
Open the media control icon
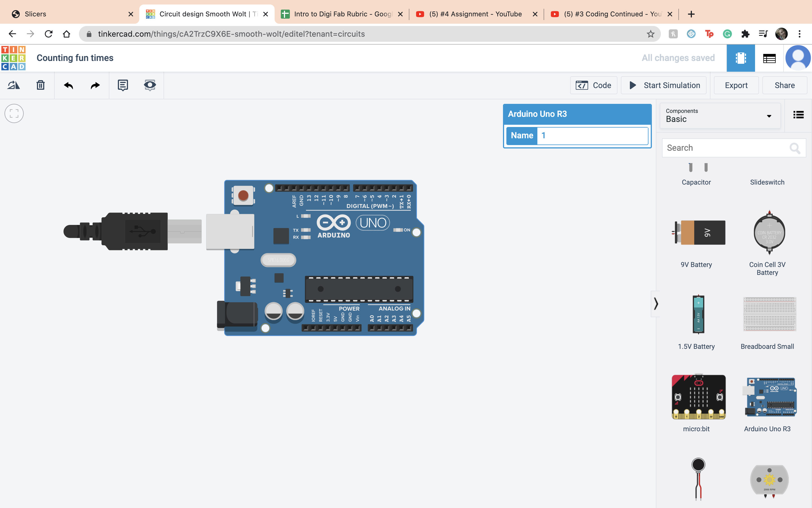pyautogui.click(x=763, y=34)
